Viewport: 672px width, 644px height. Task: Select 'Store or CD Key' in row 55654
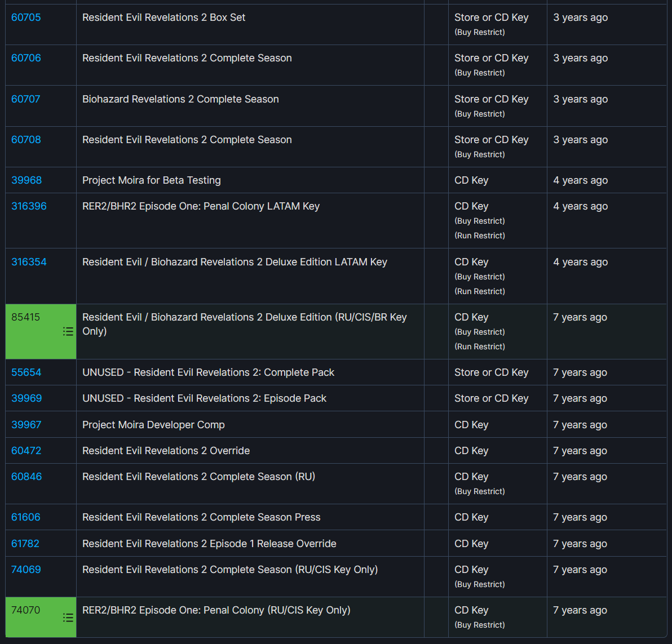(492, 372)
